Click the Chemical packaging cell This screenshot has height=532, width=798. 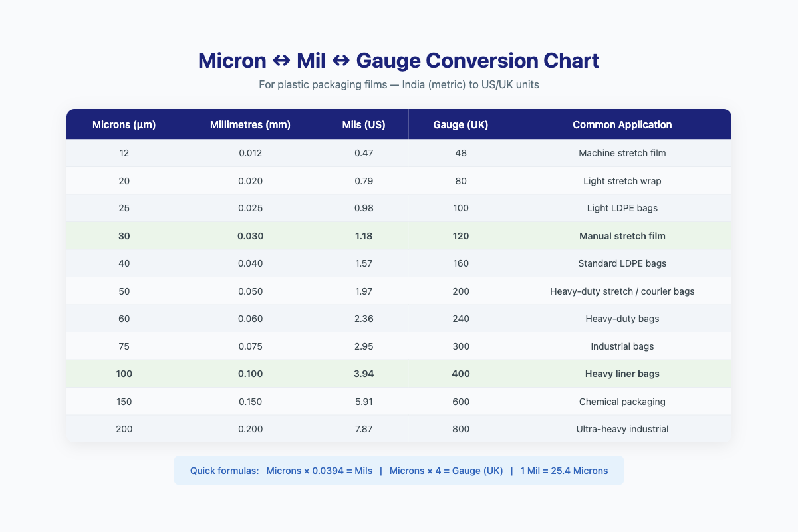(x=622, y=402)
